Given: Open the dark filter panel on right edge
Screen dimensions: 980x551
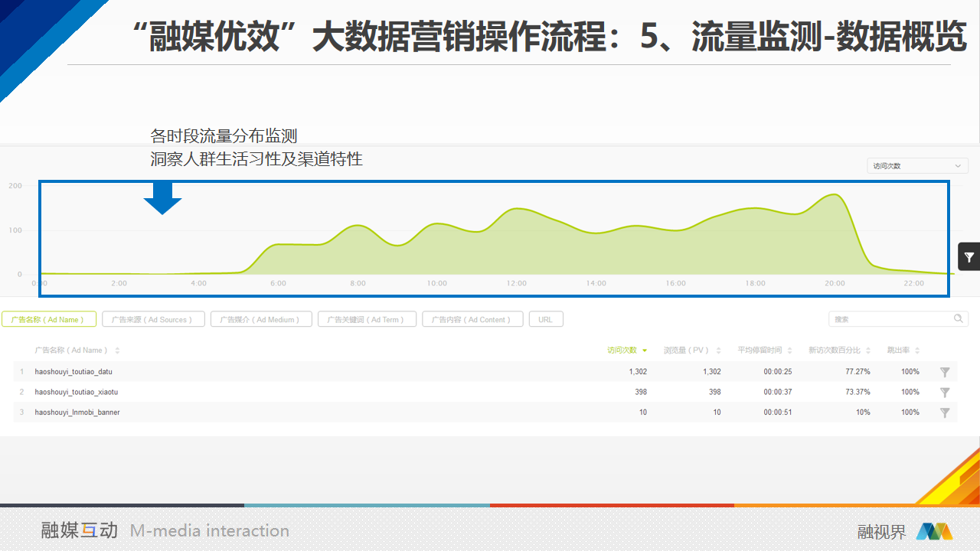Looking at the screenshot, I should 969,257.
